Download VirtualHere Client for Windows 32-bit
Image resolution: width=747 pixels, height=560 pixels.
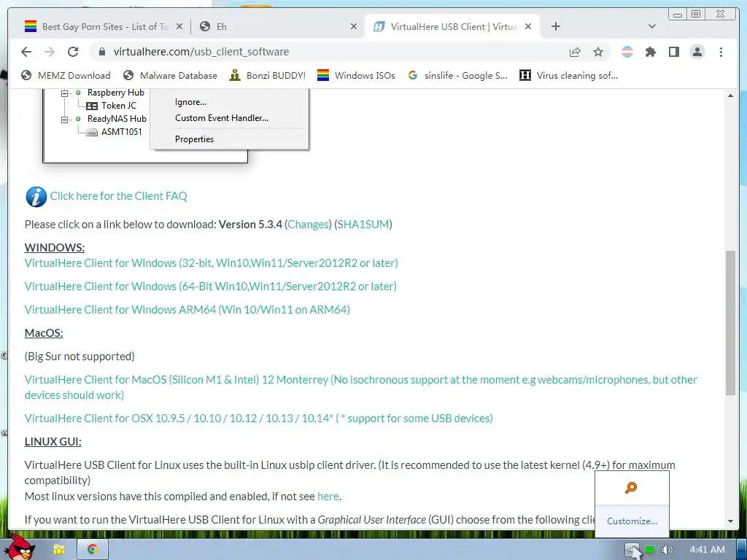pos(211,262)
